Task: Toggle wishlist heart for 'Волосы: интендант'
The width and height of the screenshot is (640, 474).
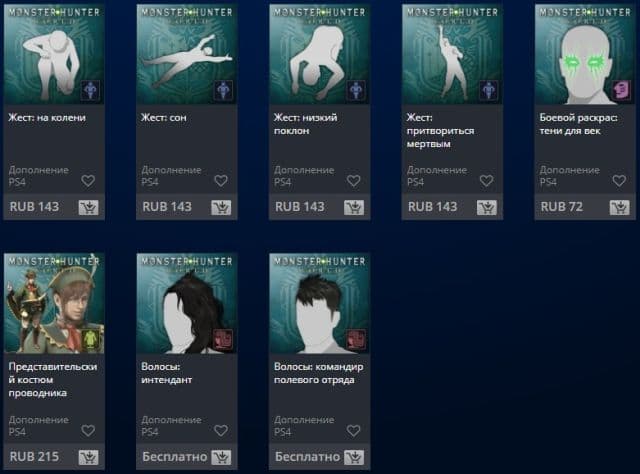Action: pyautogui.click(x=221, y=430)
